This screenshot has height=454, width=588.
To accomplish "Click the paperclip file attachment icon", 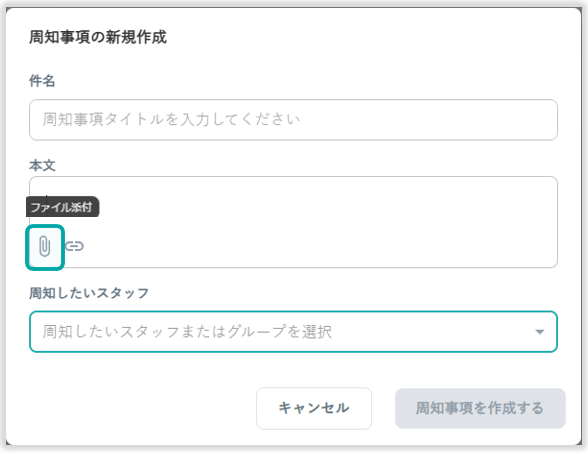I will 45,247.
